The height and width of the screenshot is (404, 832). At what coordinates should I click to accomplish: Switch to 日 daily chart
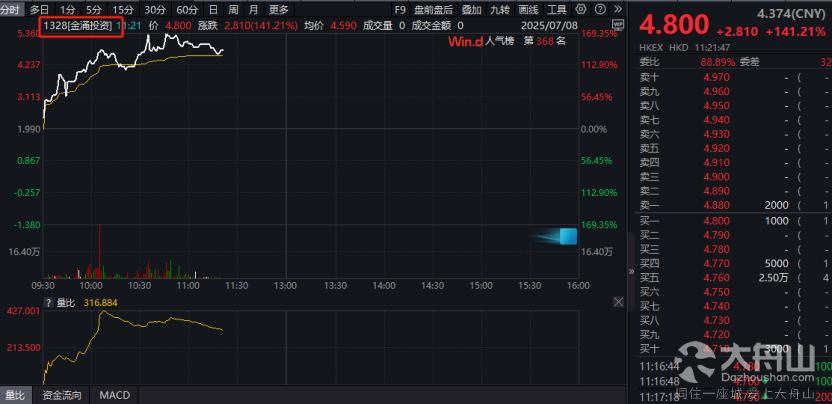(213, 9)
